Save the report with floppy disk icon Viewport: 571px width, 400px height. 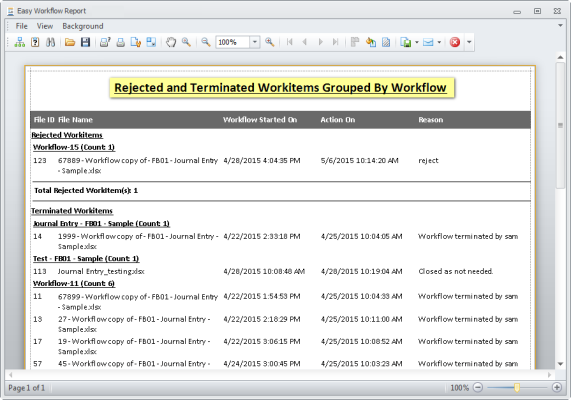tap(85, 42)
